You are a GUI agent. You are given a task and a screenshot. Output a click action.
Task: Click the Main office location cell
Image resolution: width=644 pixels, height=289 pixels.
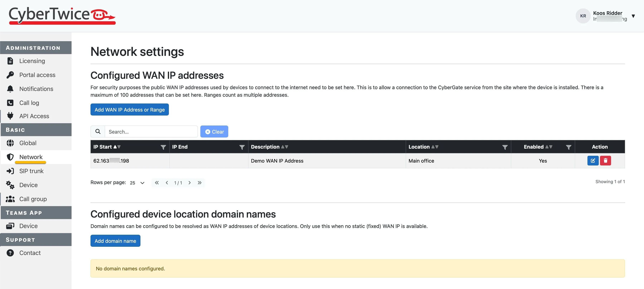[x=458, y=161]
